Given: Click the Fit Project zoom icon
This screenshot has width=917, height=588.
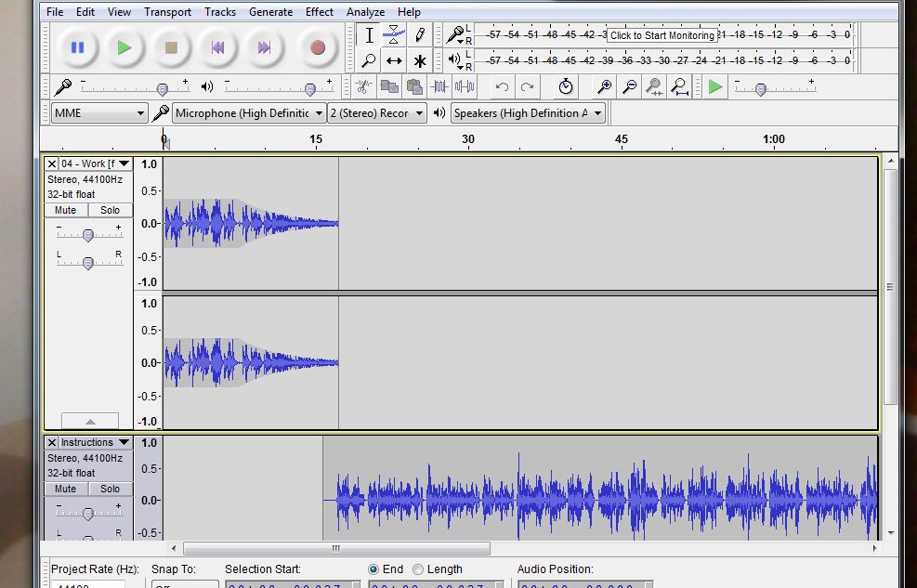Looking at the screenshot, I should coord(679,87).
